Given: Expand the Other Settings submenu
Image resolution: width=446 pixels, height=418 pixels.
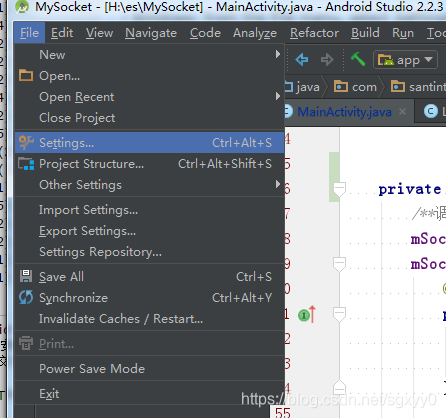Looking at the screenshot, I should tap(149, 185).
